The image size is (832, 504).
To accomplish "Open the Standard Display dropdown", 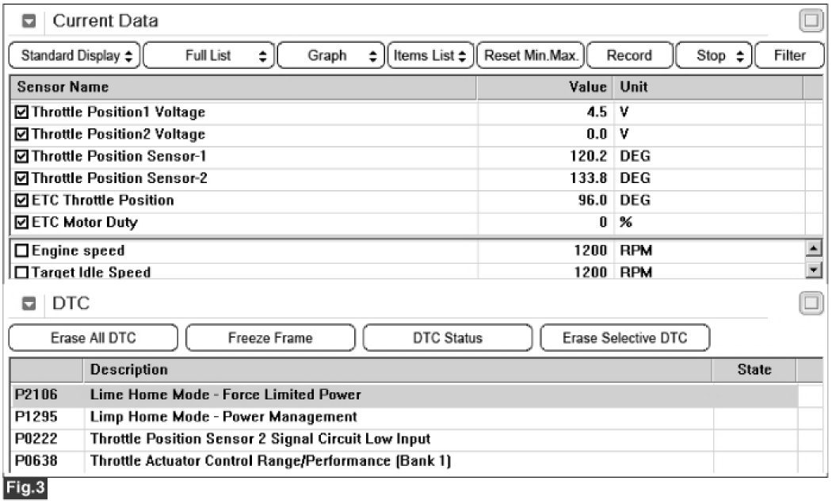I will click(x=76, y=55).
